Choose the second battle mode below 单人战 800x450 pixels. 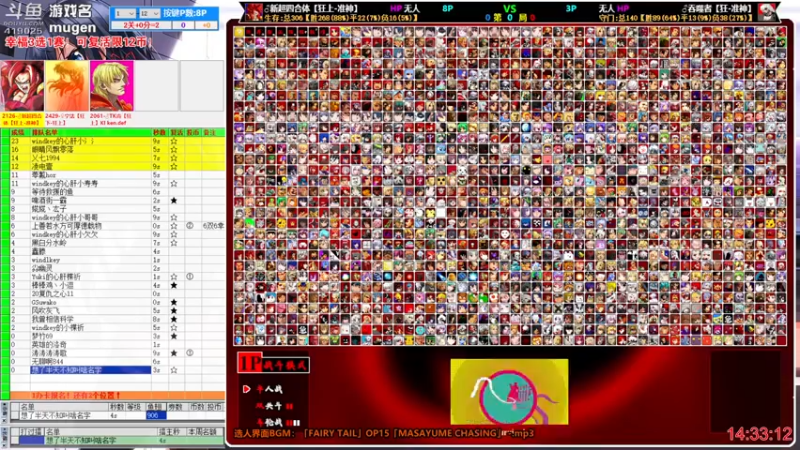tap(274, 406)
